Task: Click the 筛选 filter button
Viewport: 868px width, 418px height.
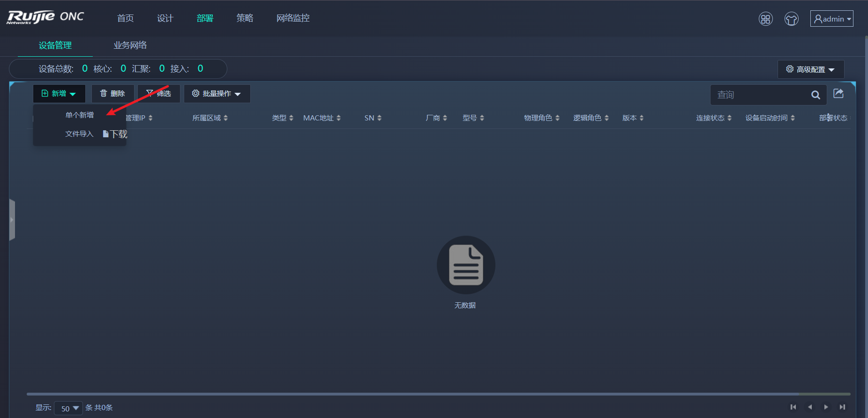Action: (158, 94)
